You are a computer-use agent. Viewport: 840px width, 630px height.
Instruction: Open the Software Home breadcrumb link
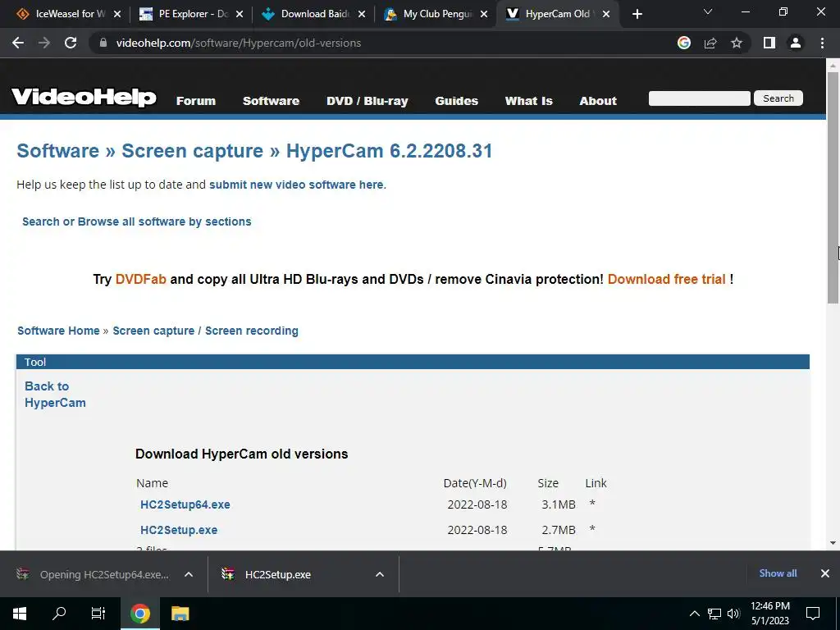58,331
